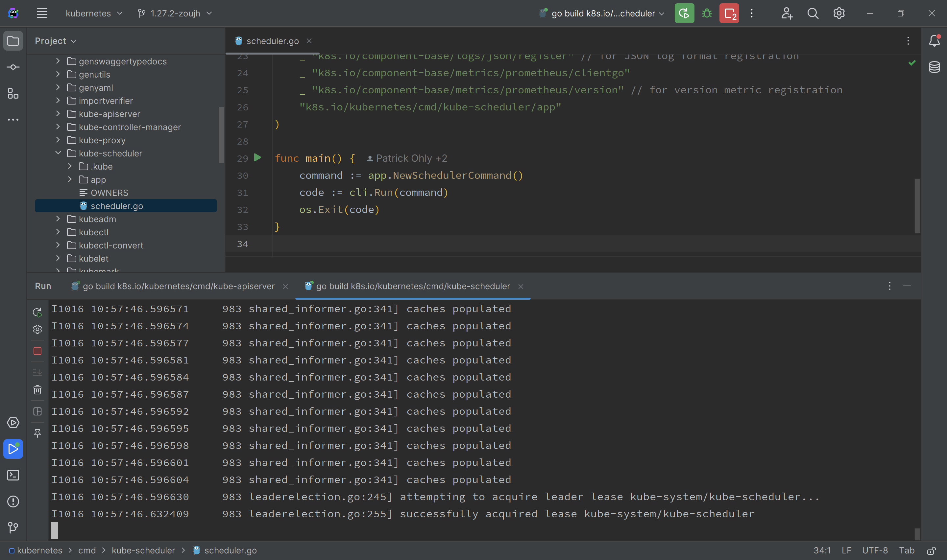Stop the process in Run panel sidebar

(x=37, y=351)
